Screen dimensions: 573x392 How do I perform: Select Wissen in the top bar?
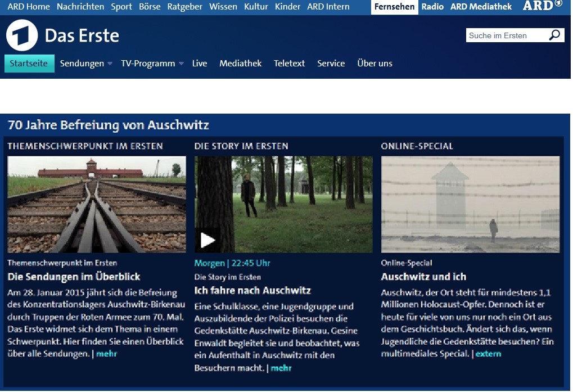(223, 7)
